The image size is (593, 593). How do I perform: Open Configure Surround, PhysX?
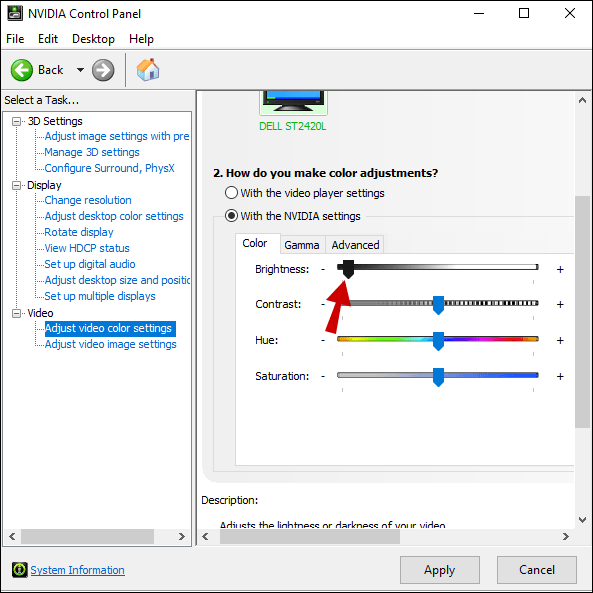coord(109,168)
